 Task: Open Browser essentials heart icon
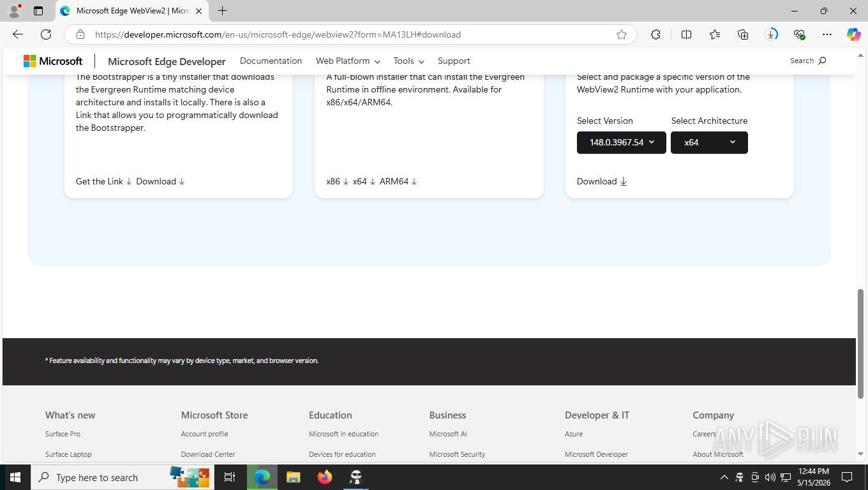tap(800, 34)
